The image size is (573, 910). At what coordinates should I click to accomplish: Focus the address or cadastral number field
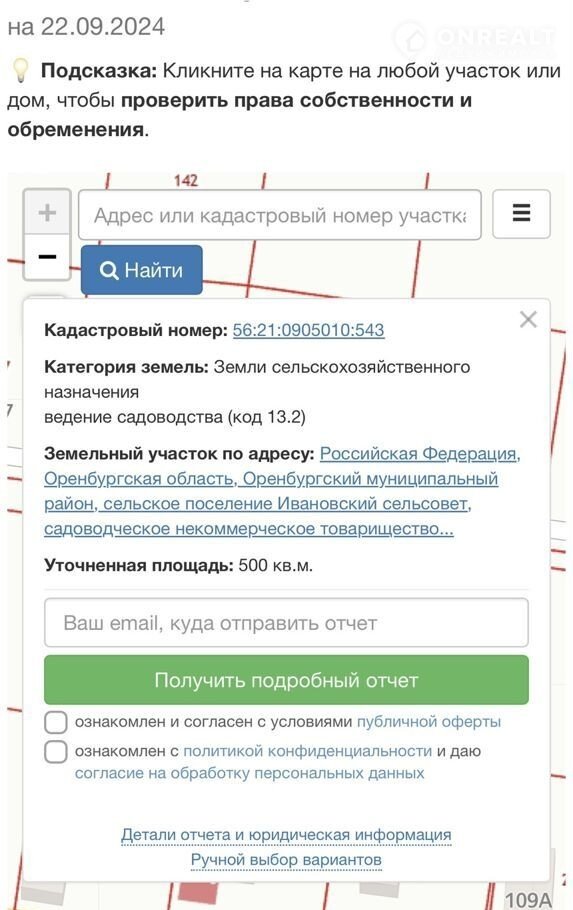coord(280,215)
